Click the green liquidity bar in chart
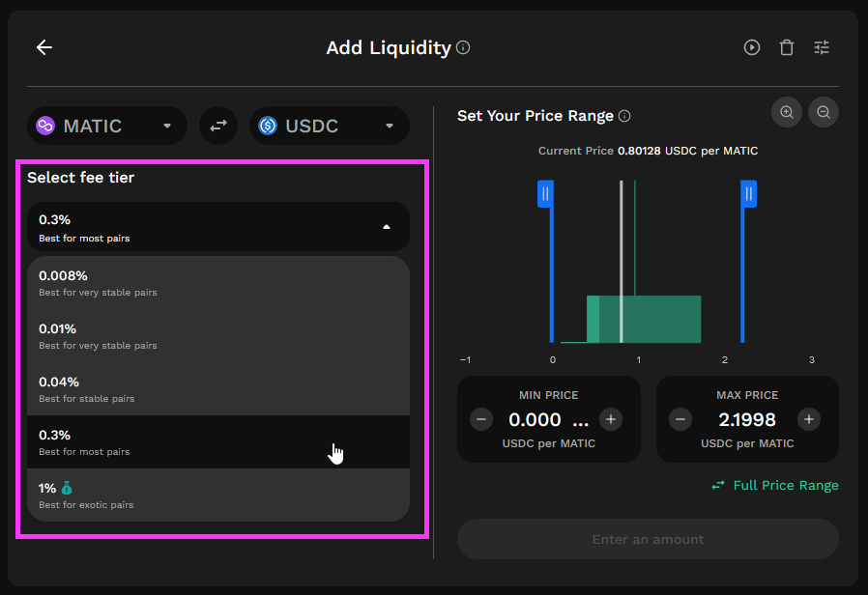This screenshot has height=595, width=868. (644, 320)
